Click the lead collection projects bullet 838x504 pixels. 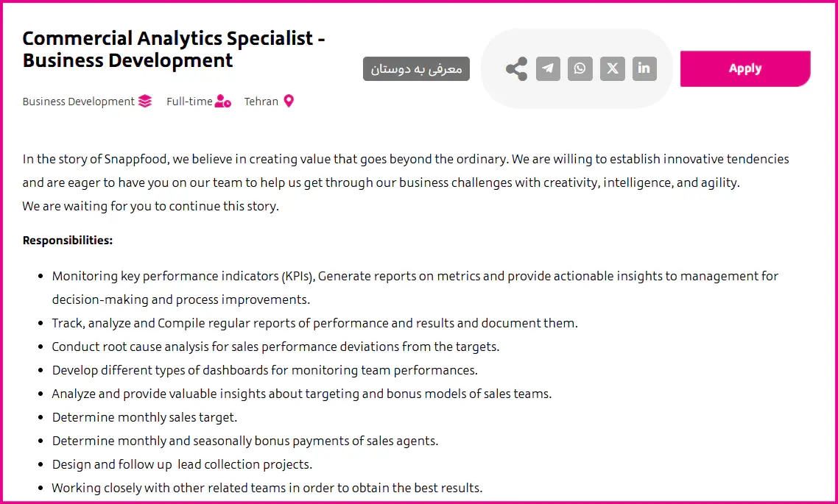[182, 464]
